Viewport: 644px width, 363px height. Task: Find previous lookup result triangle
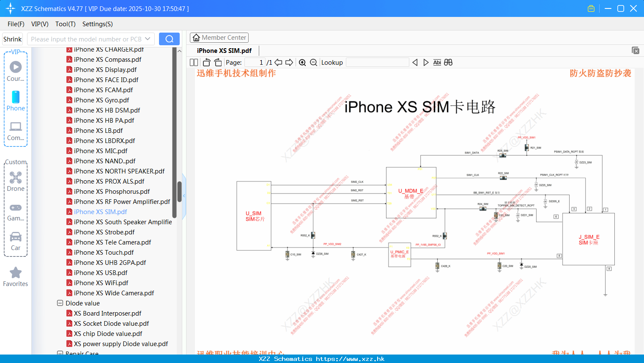pos(415,62)
